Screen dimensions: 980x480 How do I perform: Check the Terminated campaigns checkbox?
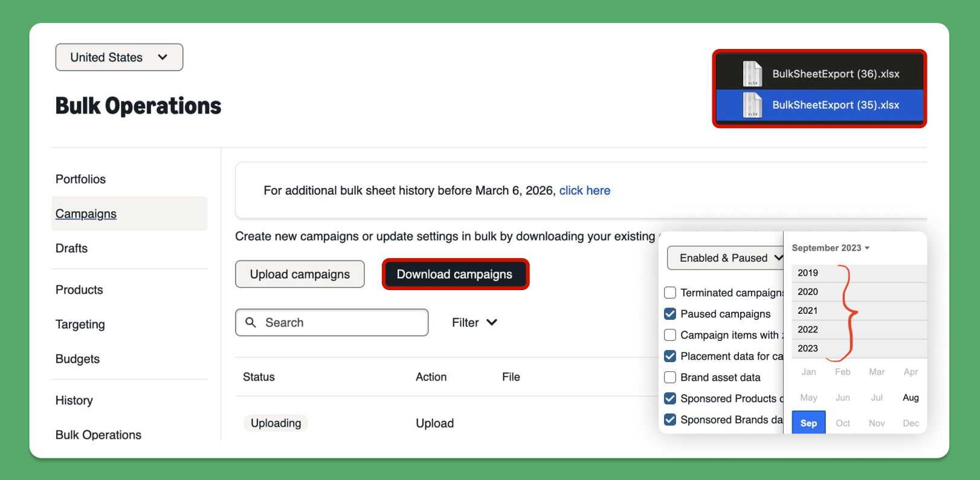[x=670, y=293]
